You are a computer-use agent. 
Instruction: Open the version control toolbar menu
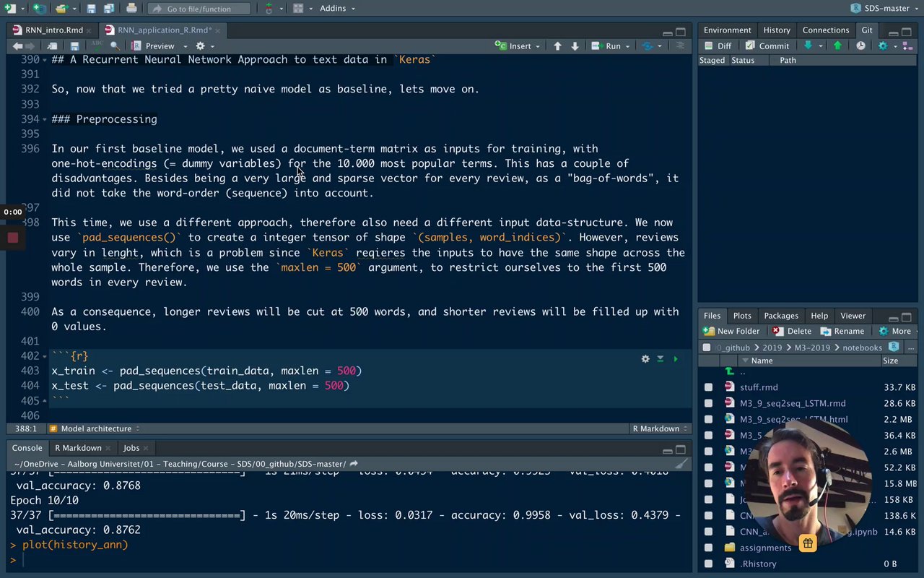point(271,9)
